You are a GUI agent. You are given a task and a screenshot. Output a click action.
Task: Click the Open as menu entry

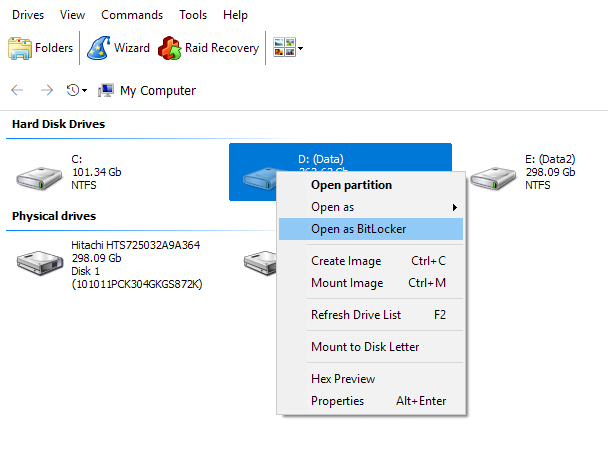pyautogui.click(x=371, y=207)
